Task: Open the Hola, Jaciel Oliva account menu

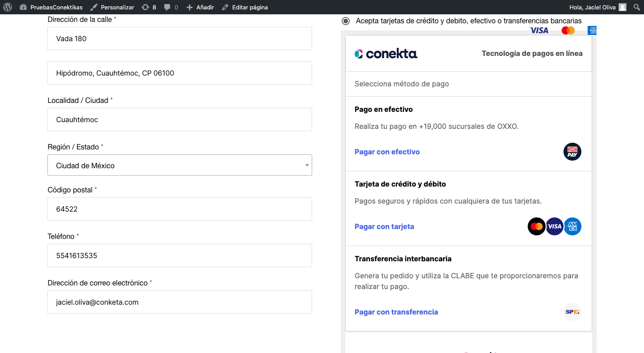Action: click(x=598, y=7)
